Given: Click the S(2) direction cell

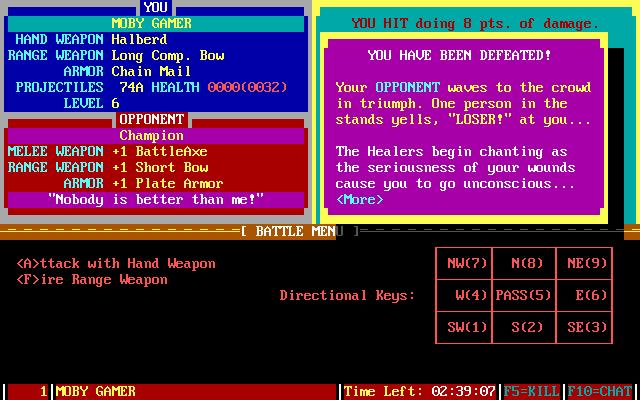Looking at the screenshot, I should click(524, 327).
